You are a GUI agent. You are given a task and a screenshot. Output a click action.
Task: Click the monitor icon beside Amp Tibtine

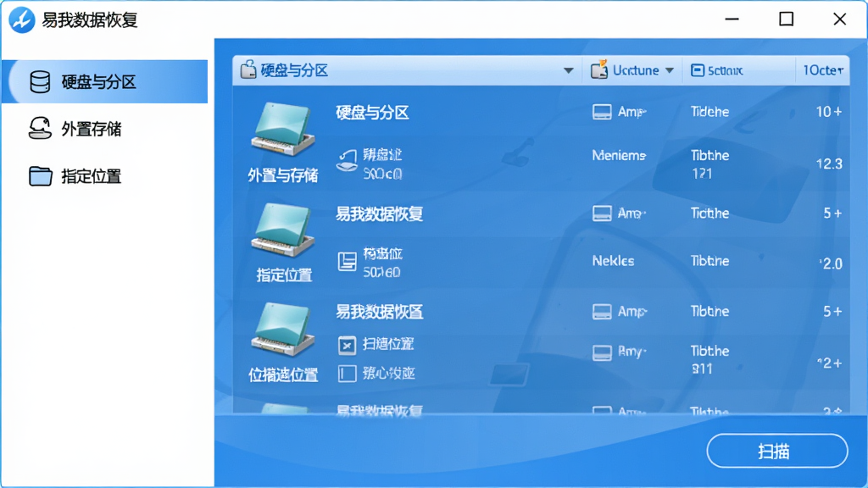[602, 312]
